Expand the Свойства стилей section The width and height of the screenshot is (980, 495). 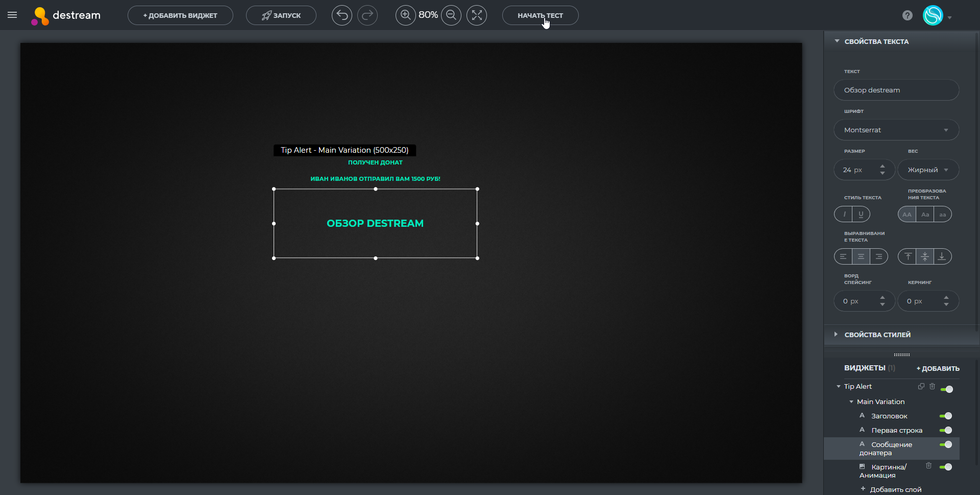click(836, 334)
